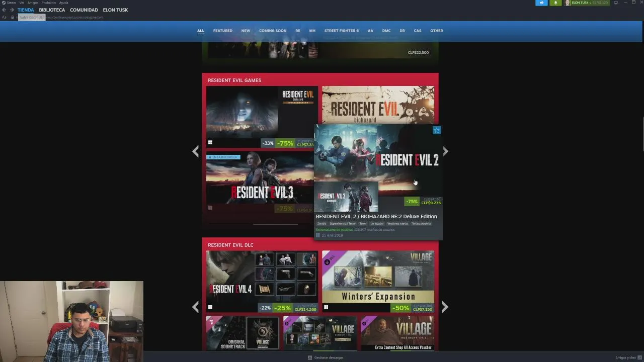
Task: Open the notifications bell
Action: 555,3
